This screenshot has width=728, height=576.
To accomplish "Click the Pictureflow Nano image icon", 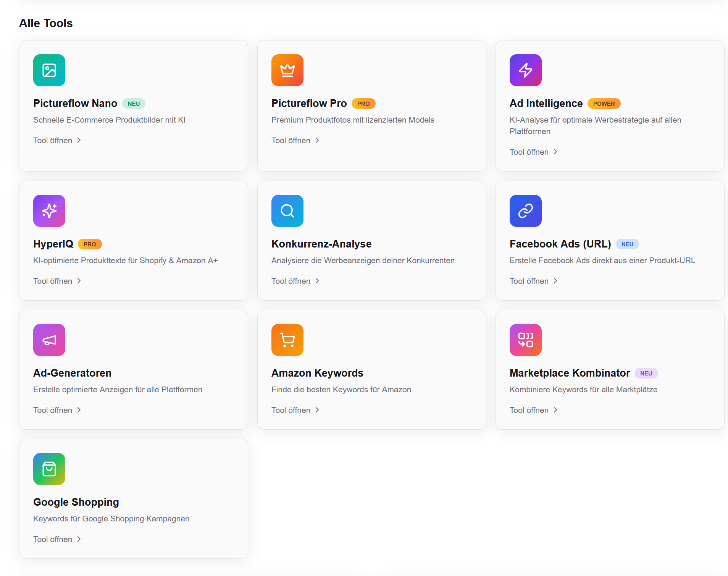I will pos(49,70).
